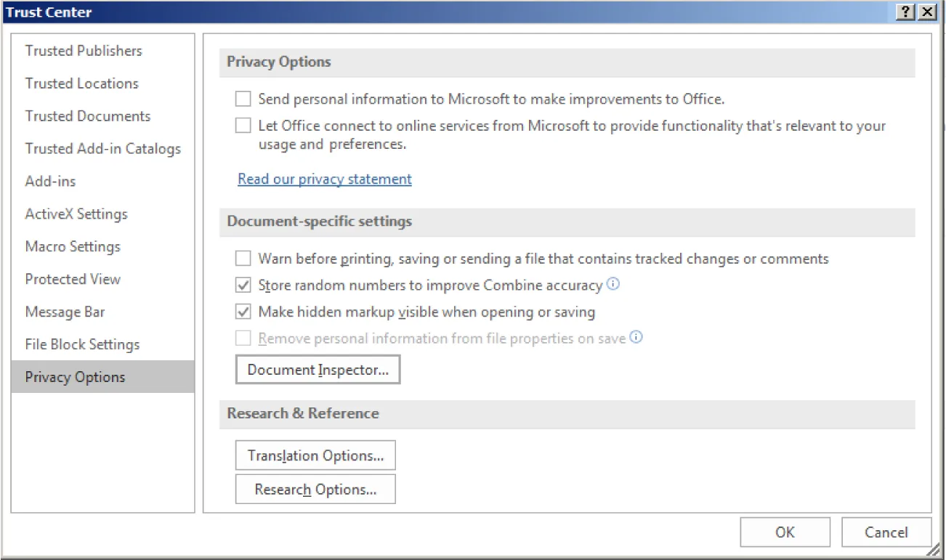Confirm settings with OK

click(784, 532)
